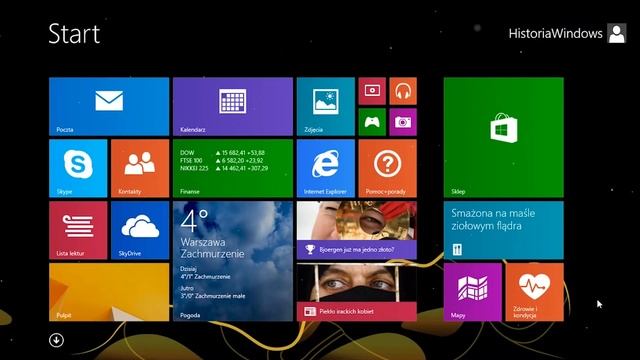
Task: Open the Zdrowie i kondycja tile
Action: click(535, 292)
